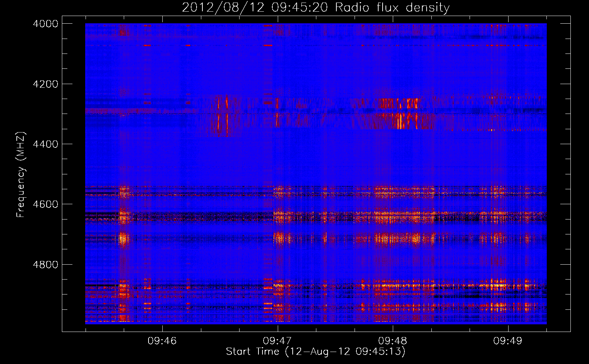Click the 4400 frequency tick label
The width and height of the screenshot is (589, 364).
(46, 144)
